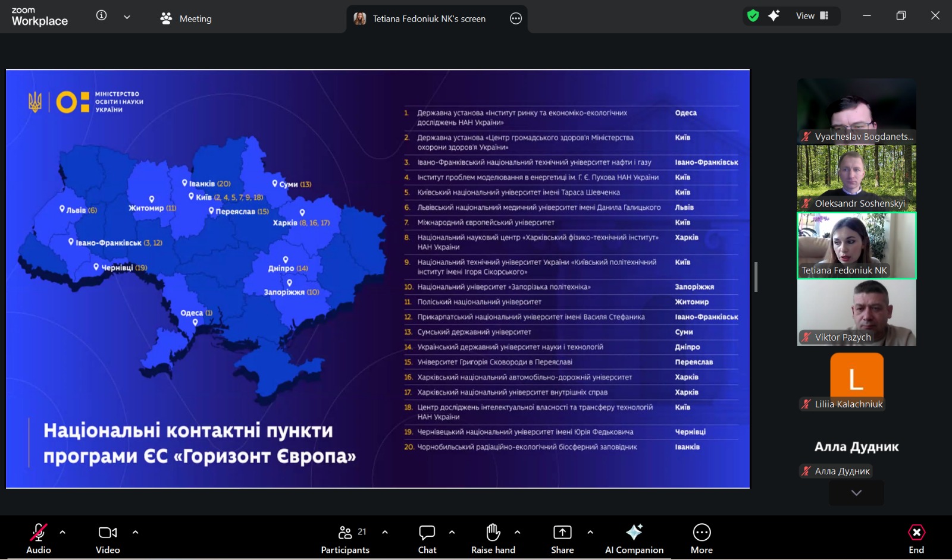Screen dimensions: 952x560
Task: Expand raise hand reactions chevron
Action: pyautogui.click(x=518, y=532)
